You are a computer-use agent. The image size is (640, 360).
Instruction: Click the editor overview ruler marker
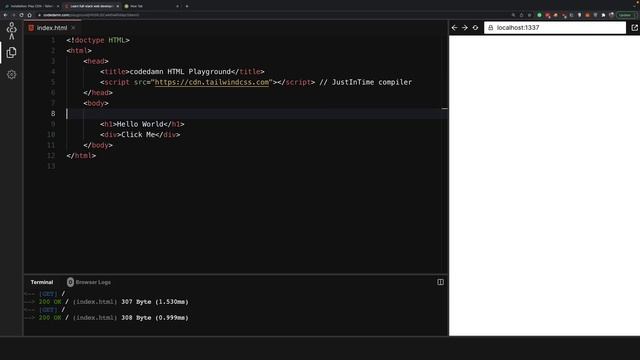pyautogui.click(x=444, y=109)
